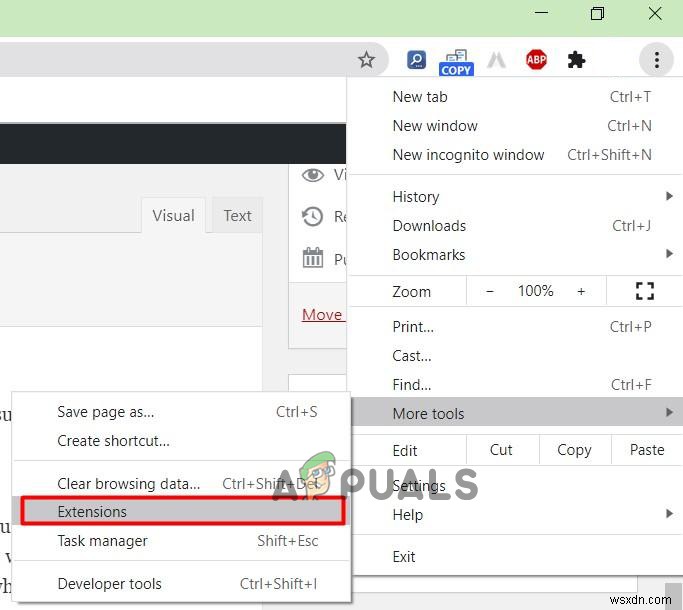683x610 pixels.
Task: Click the fullscreen icon in Zoom row
Action: coord(645,291)
